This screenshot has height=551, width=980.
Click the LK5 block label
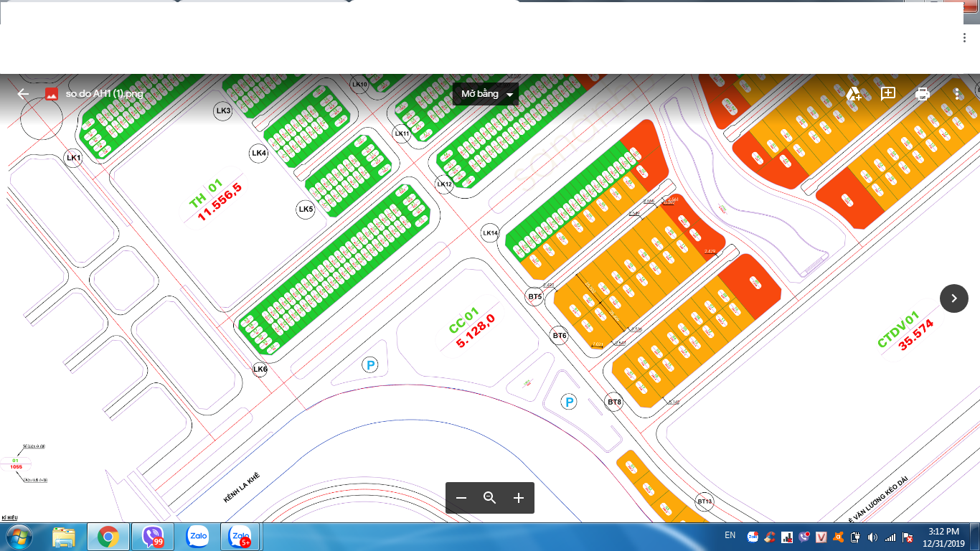[x=306, y=209]
